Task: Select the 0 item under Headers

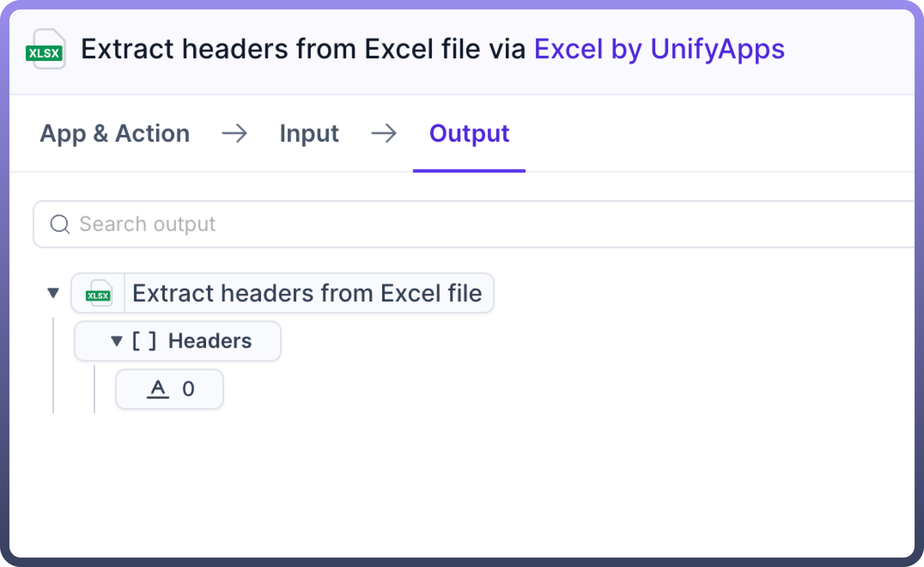Action: coord(188,389)
